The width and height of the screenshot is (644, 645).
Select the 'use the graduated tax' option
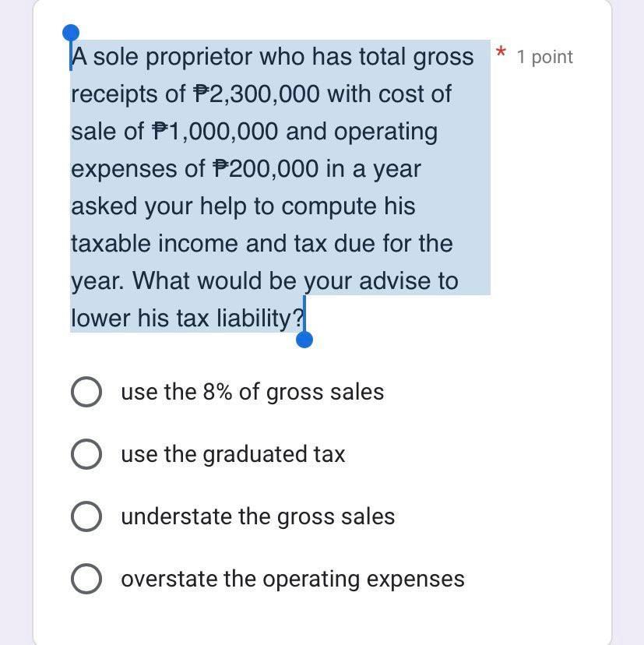coord(86,454)
